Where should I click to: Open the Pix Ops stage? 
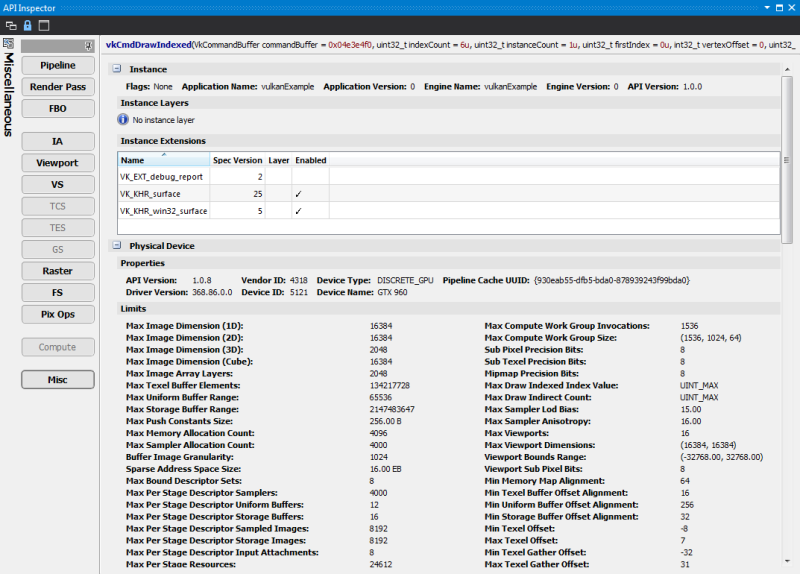pyautogui.click(x=57, y=315)
